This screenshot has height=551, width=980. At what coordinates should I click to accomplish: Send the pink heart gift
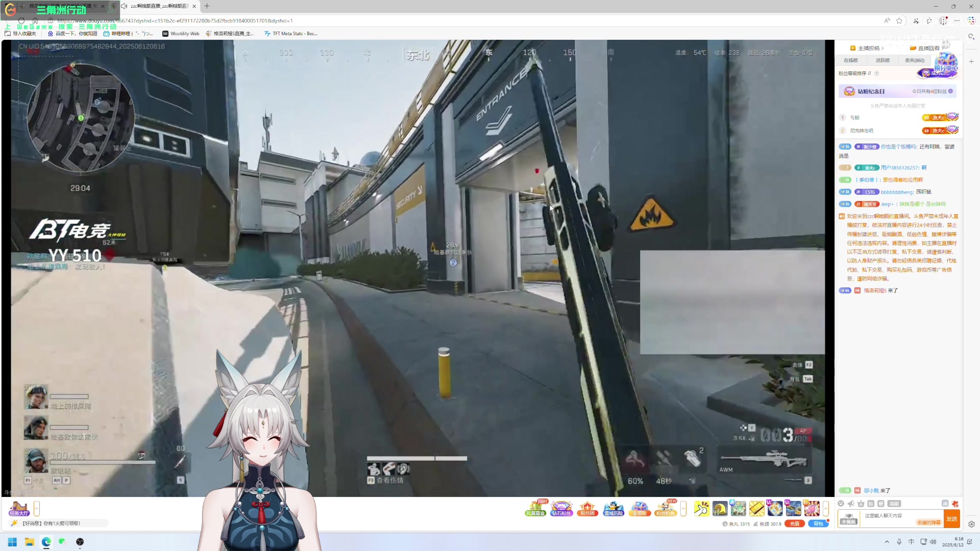pyautogui.click(x=812, y=508)
